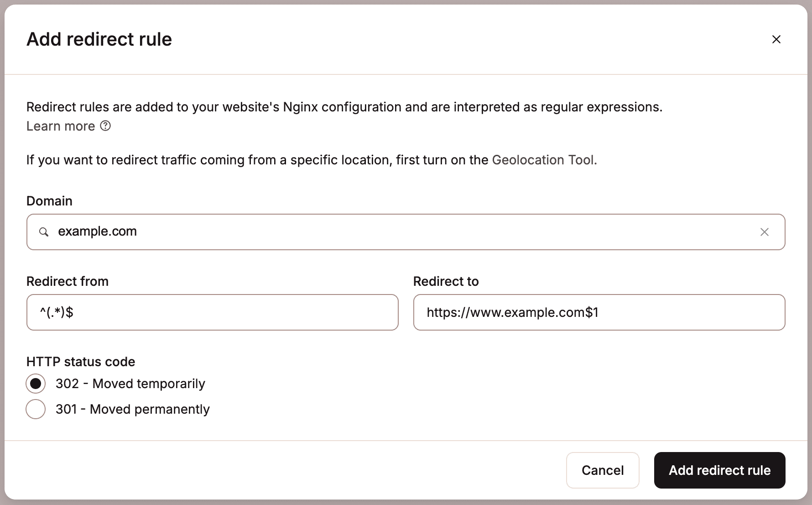Click the Add redirect rule dialog title
The width and height of the screenshot is (812, 505).
point(99,39)
